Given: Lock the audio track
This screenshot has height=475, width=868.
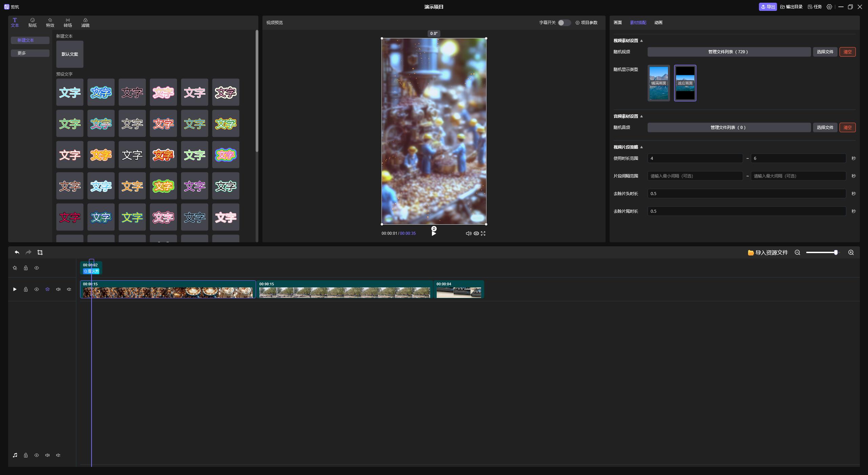Looking at the screenshot, I should pyautogui.click(x=26, y=455).
